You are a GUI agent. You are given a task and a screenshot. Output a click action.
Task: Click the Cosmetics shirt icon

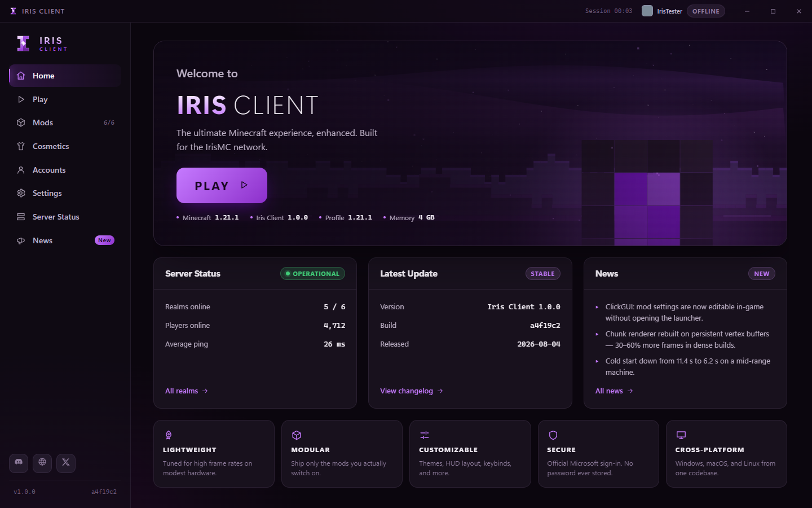point(21,146)
